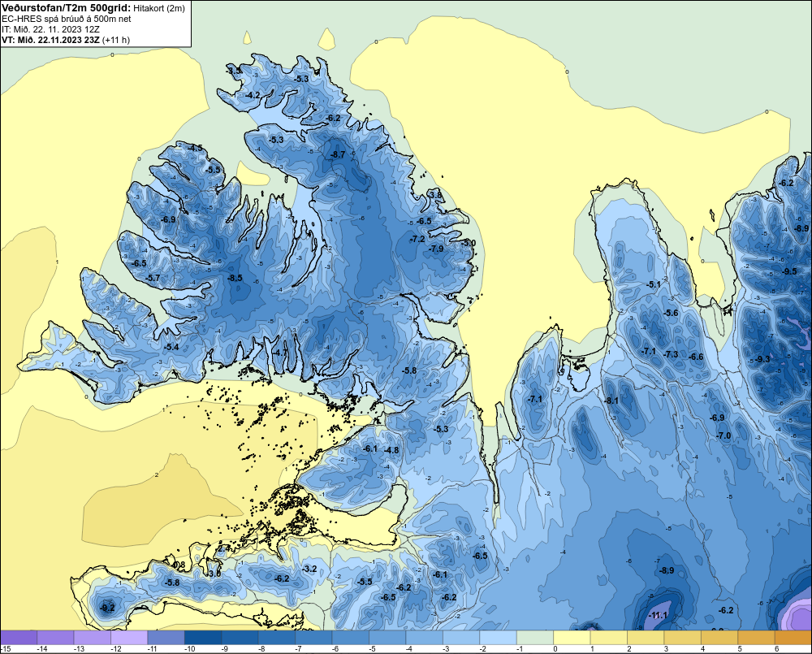Click the -7.9 temperature label
The height and width of the screenshot is (654, 812).
click(436, 249)
